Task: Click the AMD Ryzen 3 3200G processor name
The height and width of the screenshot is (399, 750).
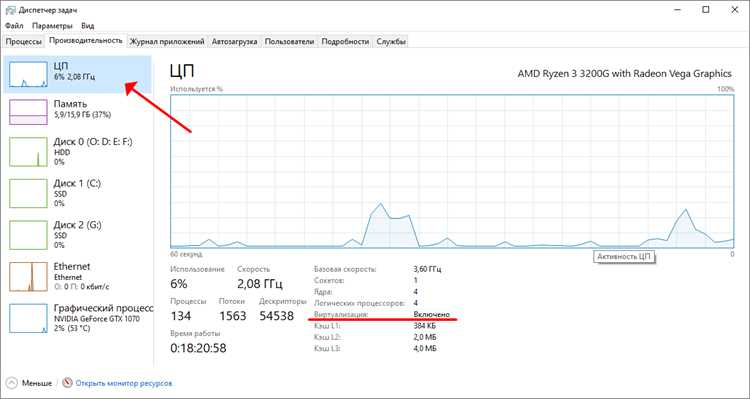Action: [624, 74]
